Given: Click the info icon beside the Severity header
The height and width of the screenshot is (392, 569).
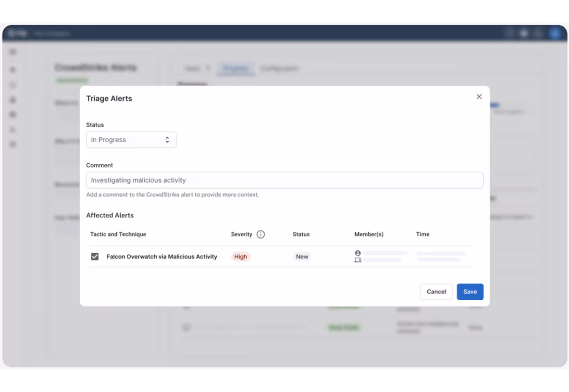Looking at the screenshot, I should click(261, 234).
